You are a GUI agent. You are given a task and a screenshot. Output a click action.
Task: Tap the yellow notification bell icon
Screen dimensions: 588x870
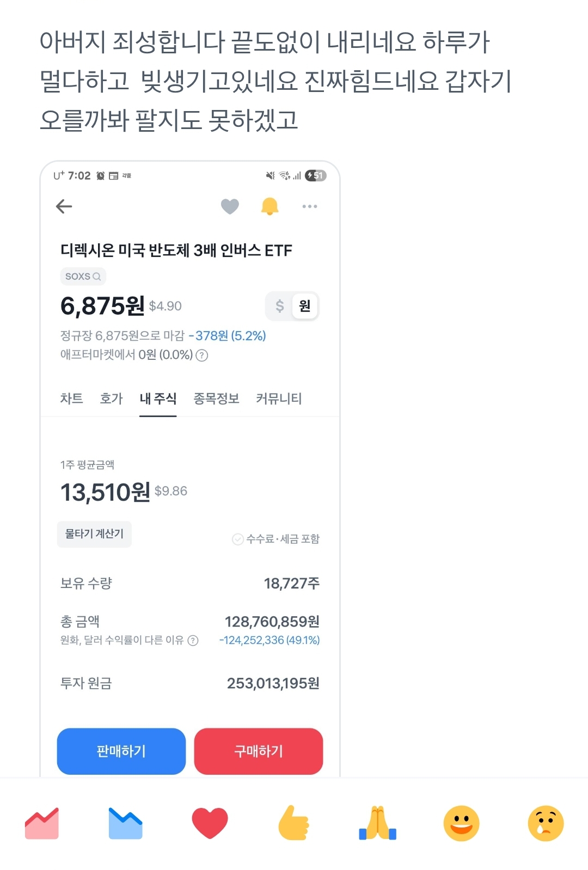269,206
